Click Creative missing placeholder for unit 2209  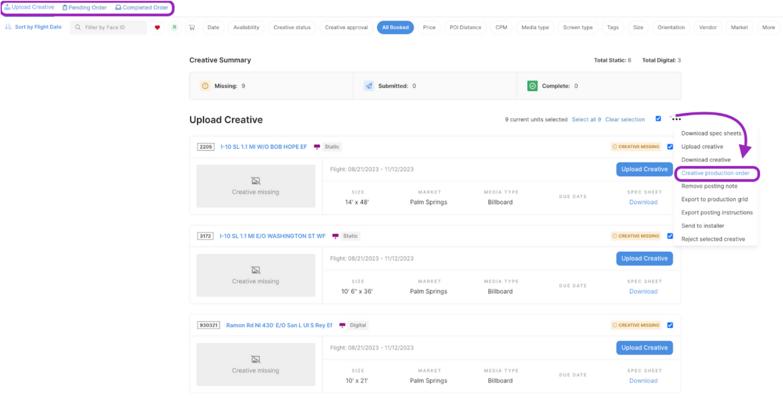pyautogui.click(x=256, y=186)
